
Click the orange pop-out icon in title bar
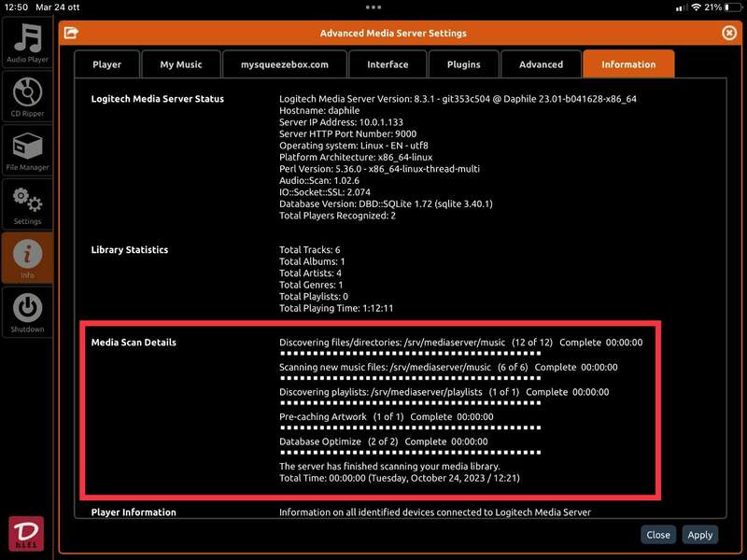(x=70, y=34)
